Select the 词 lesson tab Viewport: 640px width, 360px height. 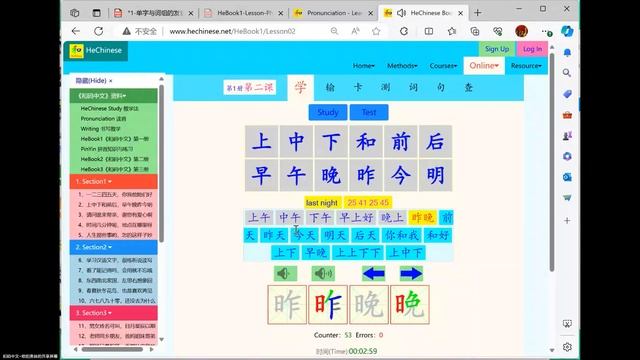pos(413,87)
